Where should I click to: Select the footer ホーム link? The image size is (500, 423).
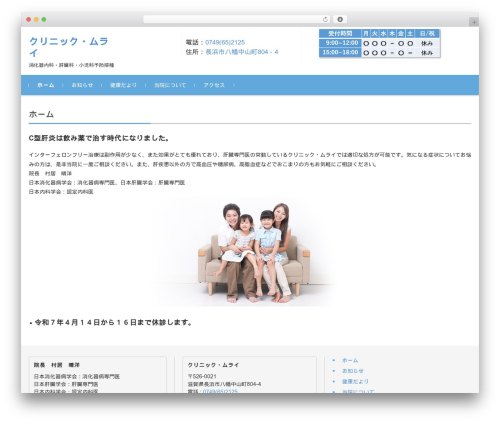(x=350, y=360)
